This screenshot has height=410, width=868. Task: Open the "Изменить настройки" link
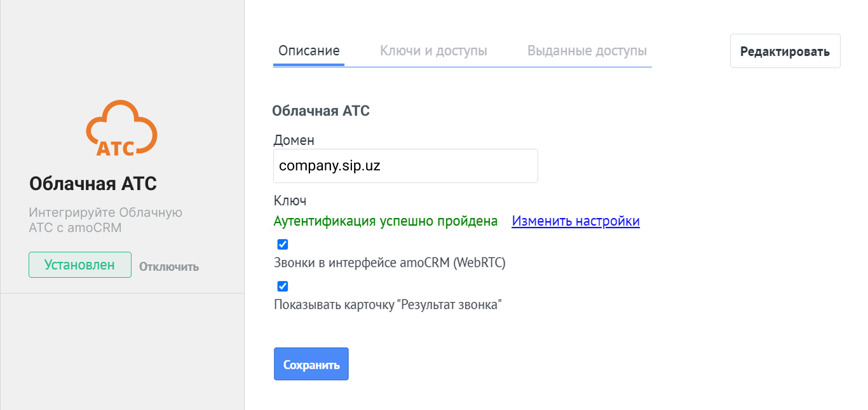[x=576, y=221]
